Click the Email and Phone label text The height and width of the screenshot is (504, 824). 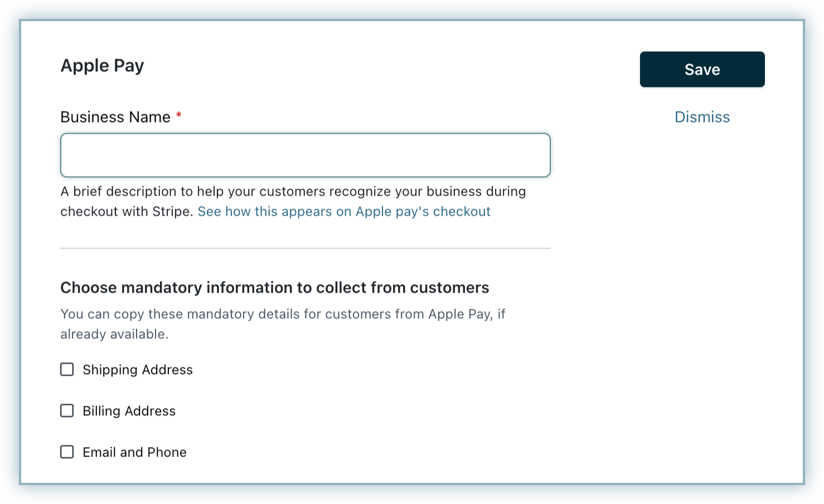[x=134, y=453]
